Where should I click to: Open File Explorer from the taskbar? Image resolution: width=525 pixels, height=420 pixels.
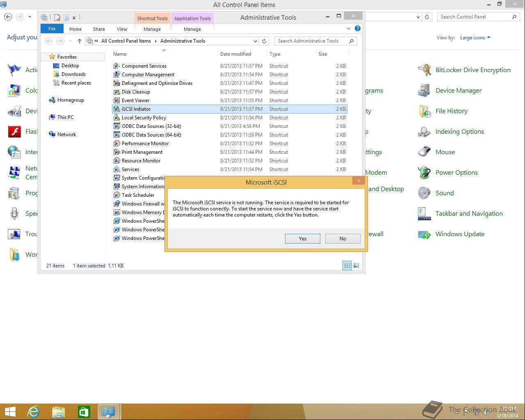[59, 412]
